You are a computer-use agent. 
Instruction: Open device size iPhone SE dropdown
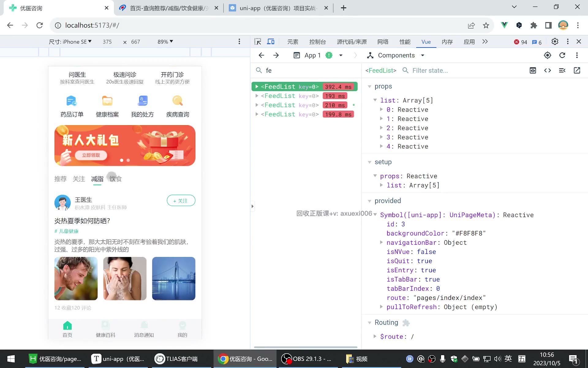70,42
